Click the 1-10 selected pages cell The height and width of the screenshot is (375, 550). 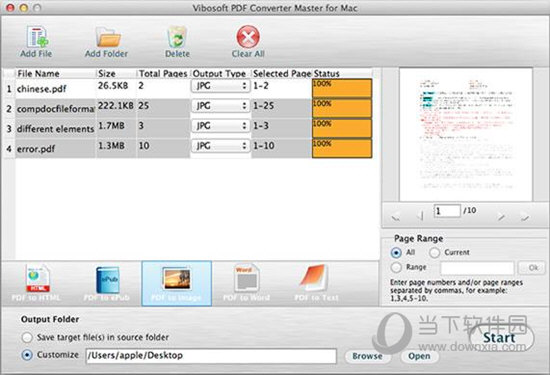pyautogui.click(x=281, y=148)
